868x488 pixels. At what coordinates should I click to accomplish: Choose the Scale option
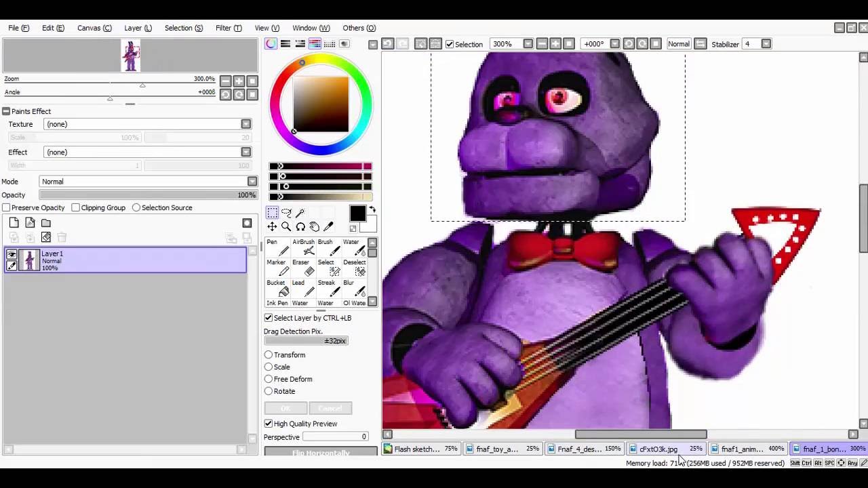click(269, 367)
